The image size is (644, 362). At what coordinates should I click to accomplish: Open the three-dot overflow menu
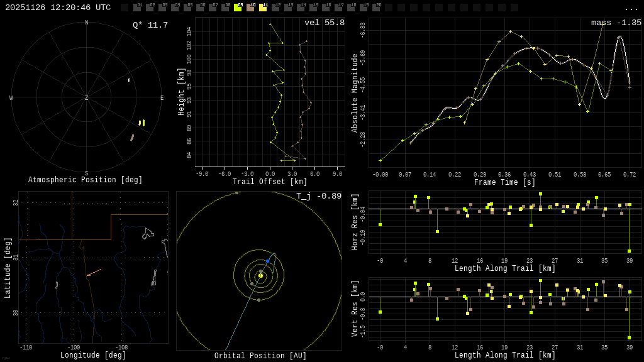tap(631, 9)
